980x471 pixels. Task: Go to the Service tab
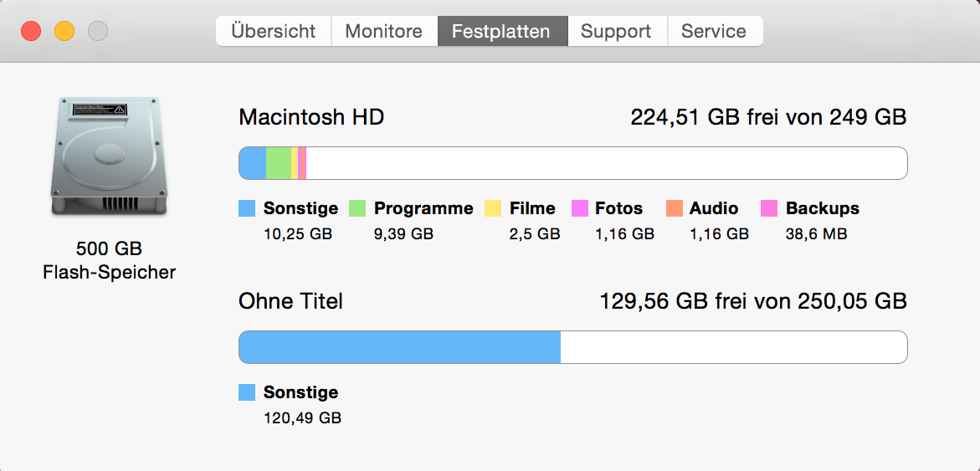click(x=713, y=32)
